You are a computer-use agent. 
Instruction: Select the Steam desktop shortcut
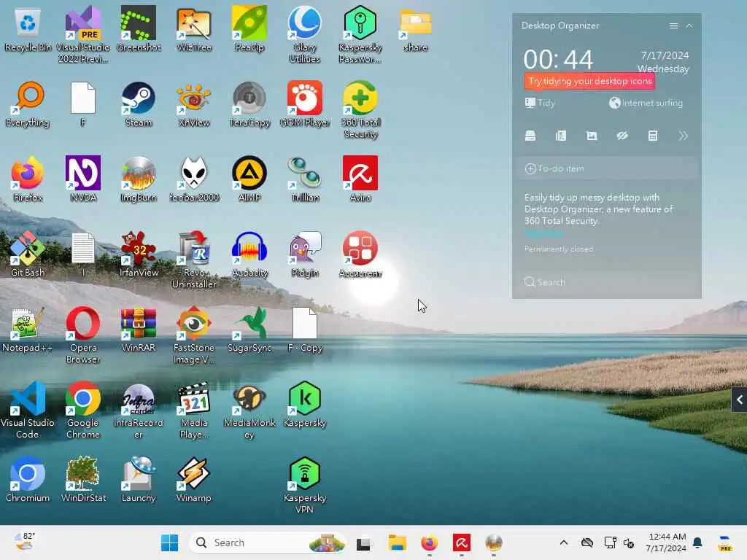(139, 104)
